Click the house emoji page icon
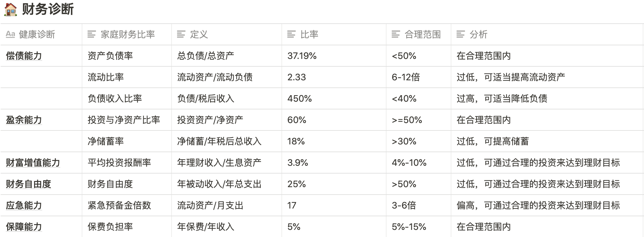The image size is (644, 237). 10,9
